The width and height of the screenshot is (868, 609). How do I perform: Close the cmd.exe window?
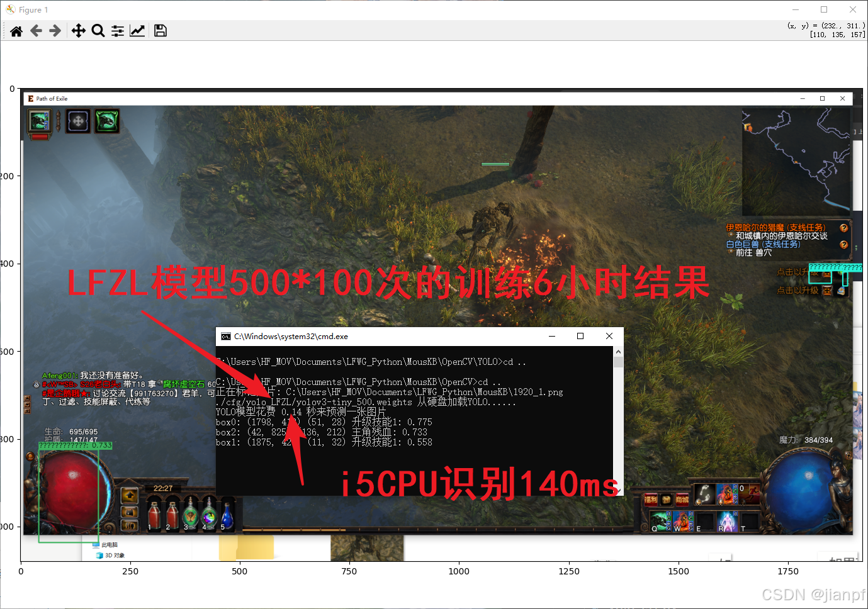(609, 336)
